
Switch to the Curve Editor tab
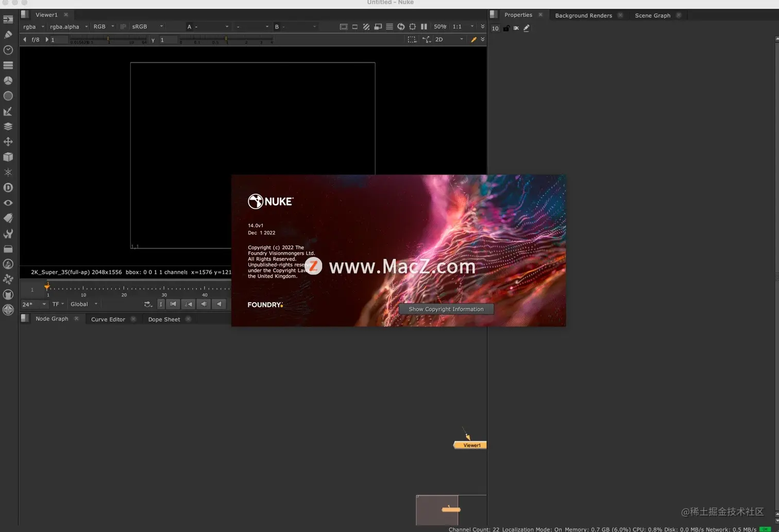108,319
